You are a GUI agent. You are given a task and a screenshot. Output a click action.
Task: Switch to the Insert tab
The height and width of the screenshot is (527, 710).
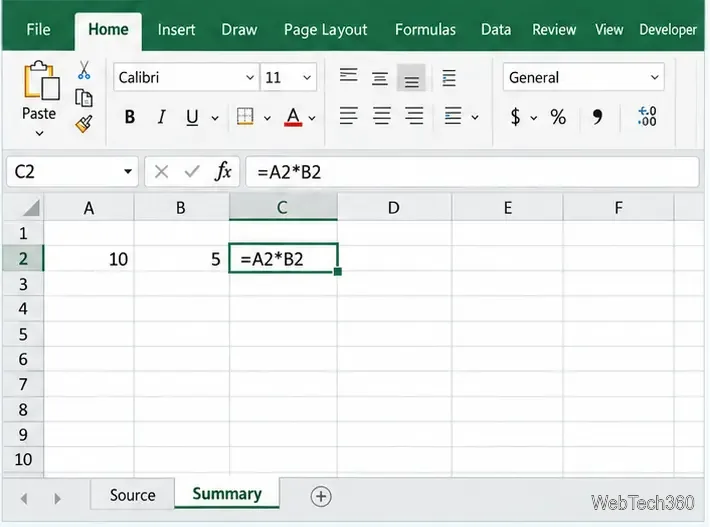(x=176, y=30)
